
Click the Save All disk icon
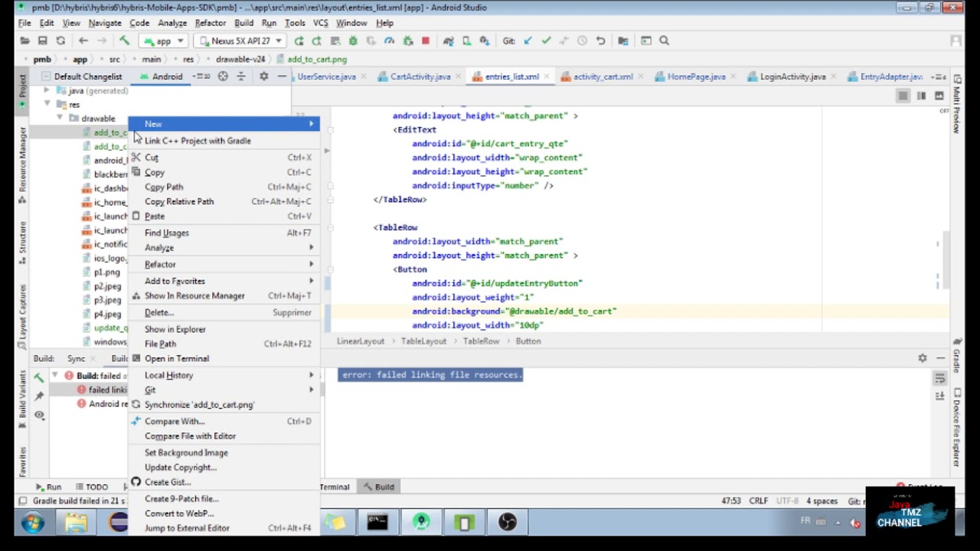tap(43, 41)
